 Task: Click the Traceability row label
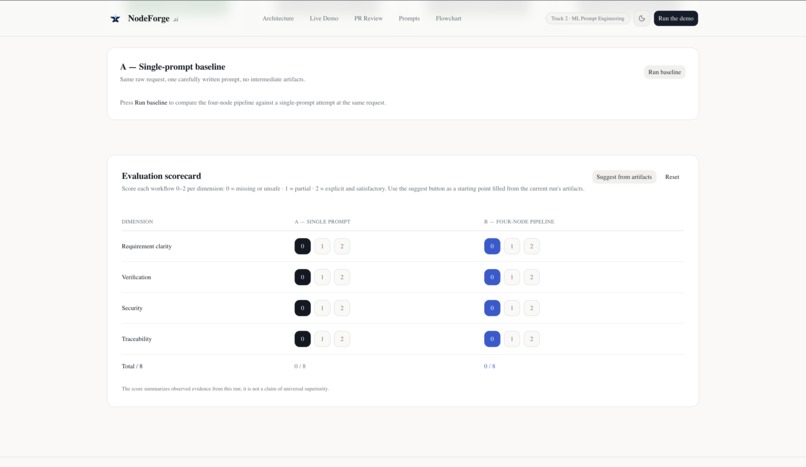click(x=137, y=339)
